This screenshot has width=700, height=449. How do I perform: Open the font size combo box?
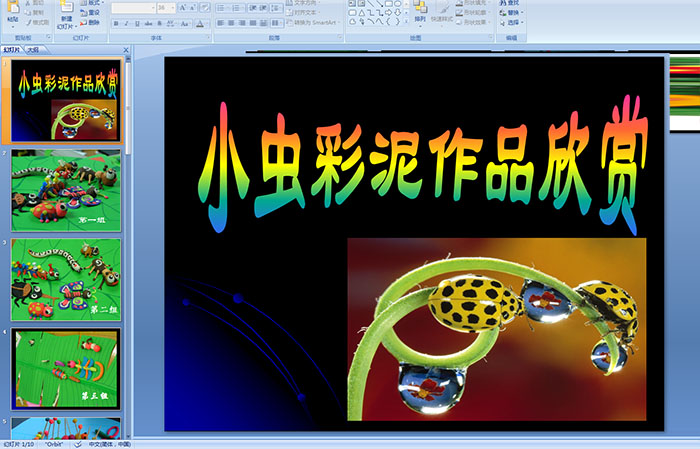tap(166, 8)
